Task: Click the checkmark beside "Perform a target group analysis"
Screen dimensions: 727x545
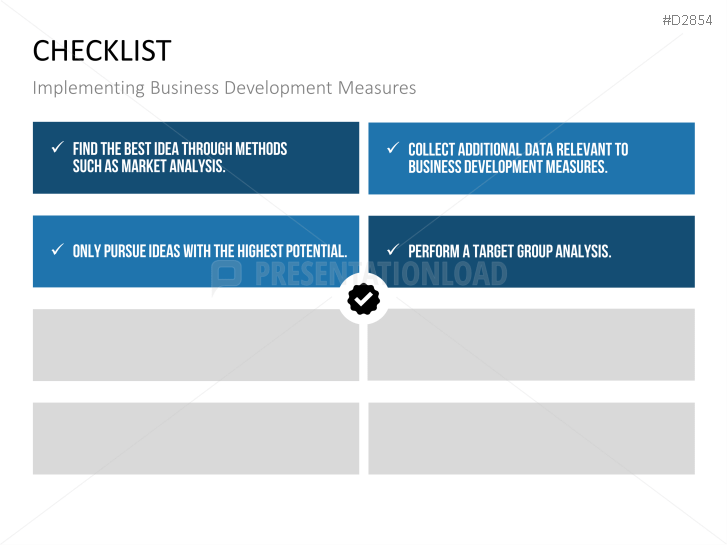Action: tap(392, 250)
